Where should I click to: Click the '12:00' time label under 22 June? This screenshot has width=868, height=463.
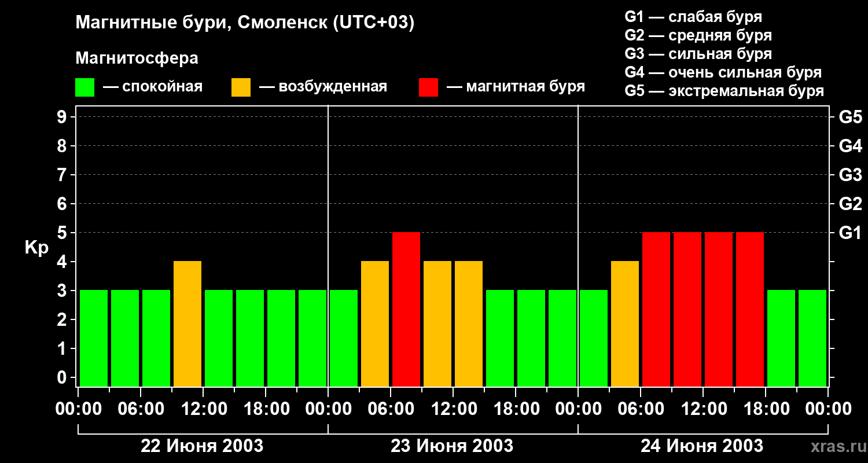tap(203, 409)
